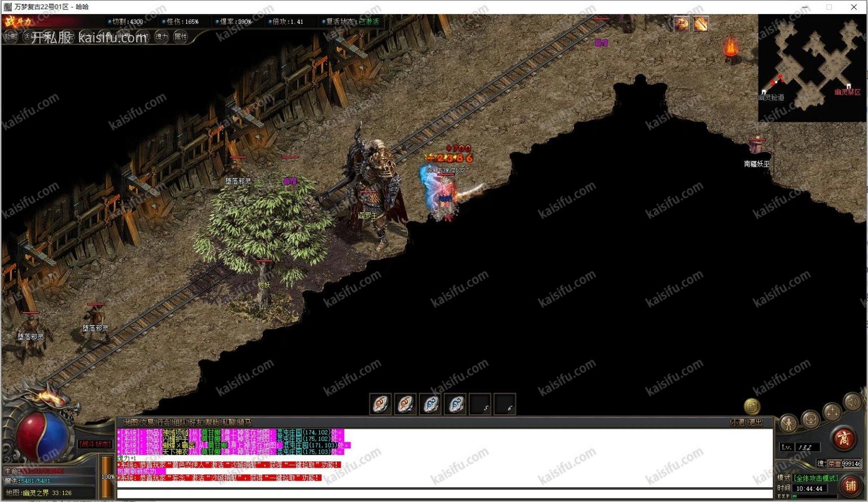
Task: Open the skills sparkle icon
Action: (x=831, y=411)
